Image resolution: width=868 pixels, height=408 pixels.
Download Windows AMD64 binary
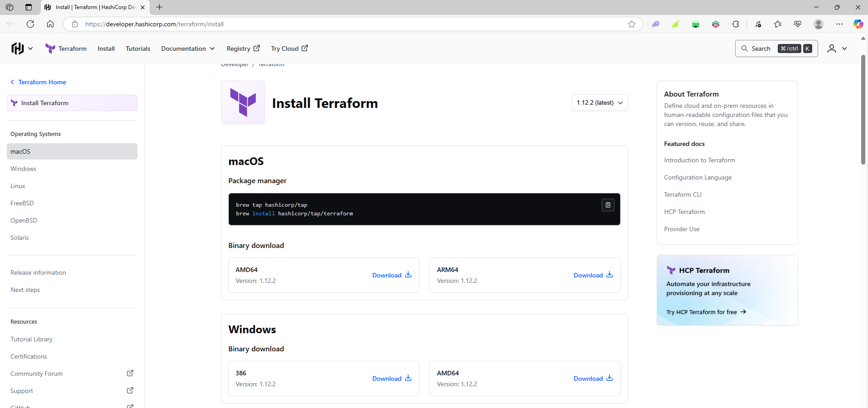click(593, 379)
